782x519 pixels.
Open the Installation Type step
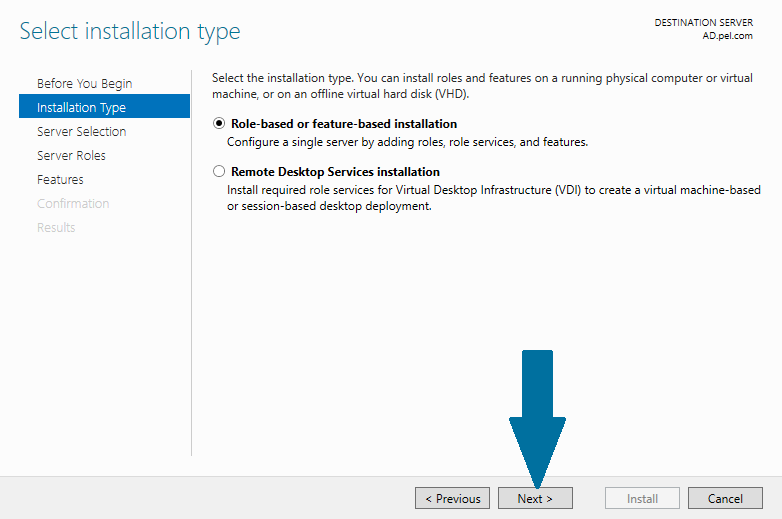(x=104, y=106)
